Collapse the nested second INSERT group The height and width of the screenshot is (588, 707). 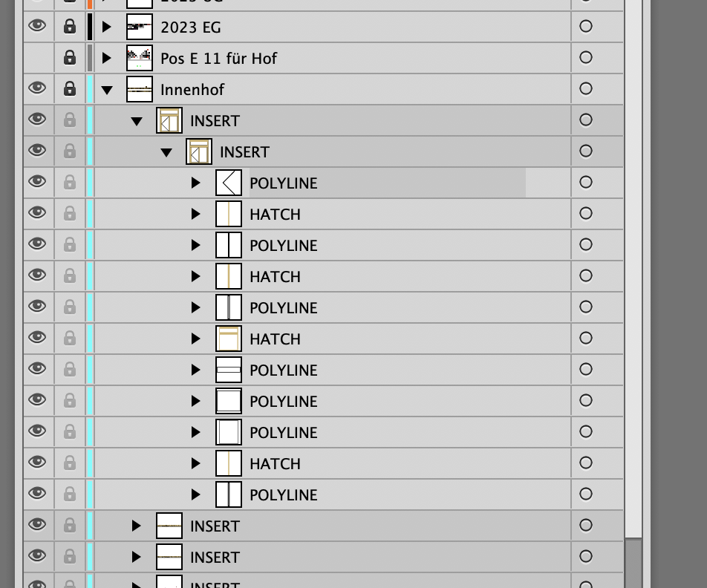coord(166,152)
